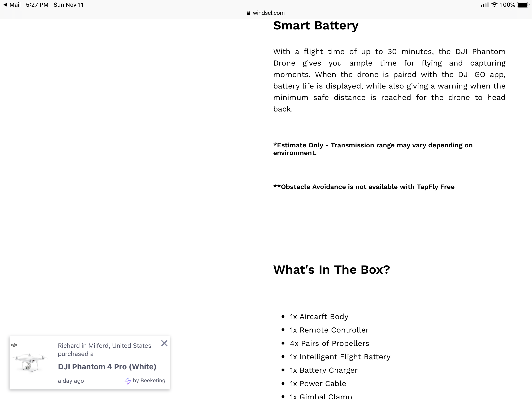Tap the "What's In The Box?" heading
Image resolution: width=532 pixels, height=399 pixels.
click(x=331, y=270)
